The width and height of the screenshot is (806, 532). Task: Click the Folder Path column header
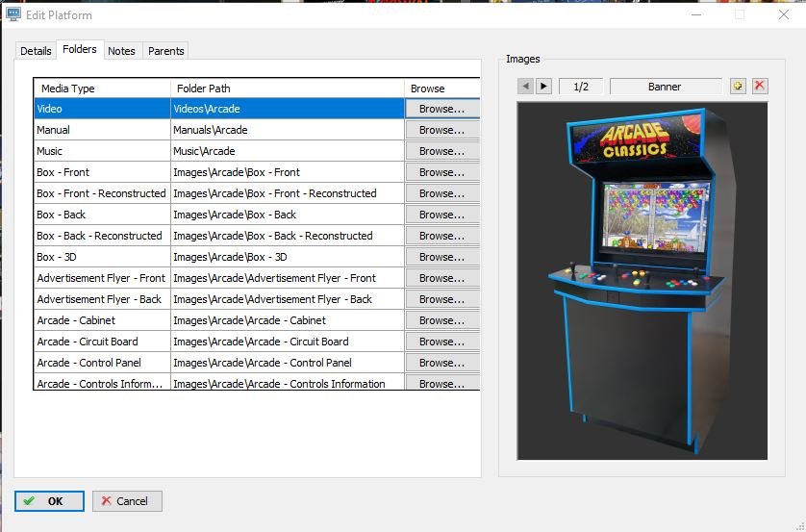[x=288, y=89]
